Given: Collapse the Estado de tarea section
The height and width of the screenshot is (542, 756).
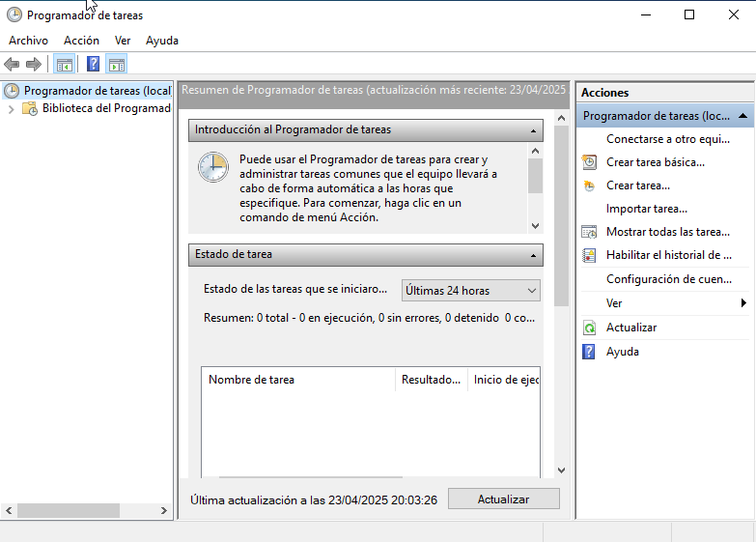Looking at the screenshot, I should coord(532,255).
